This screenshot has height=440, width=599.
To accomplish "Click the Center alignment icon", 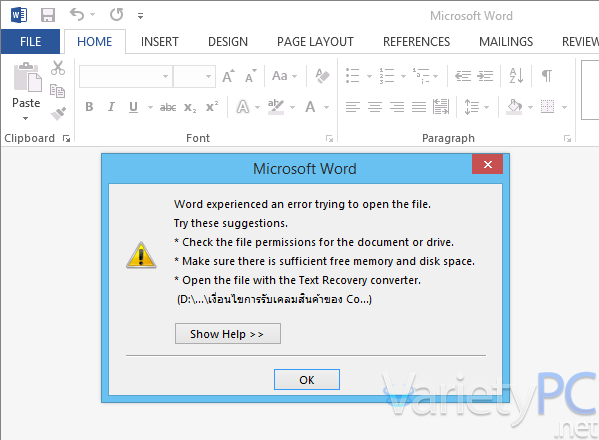I will coord(375,107).
